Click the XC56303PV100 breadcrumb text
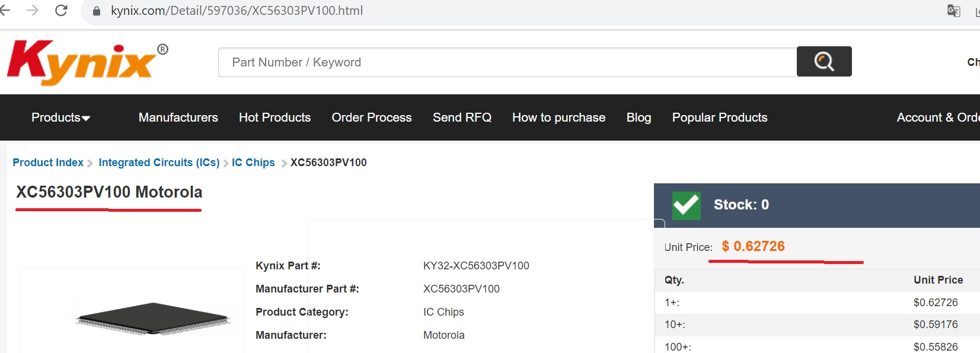The height and width of the screenshot is (353, 980). 328,163
